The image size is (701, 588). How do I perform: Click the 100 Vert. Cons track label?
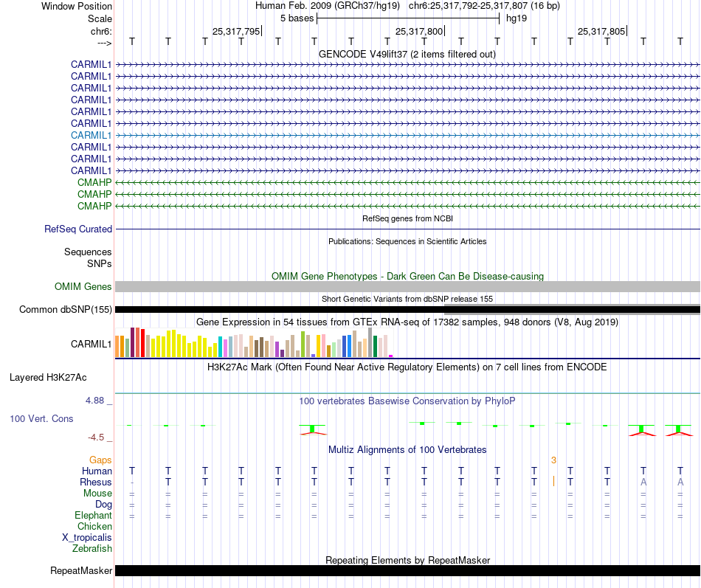pyautogui.click(x=41, y=418)
